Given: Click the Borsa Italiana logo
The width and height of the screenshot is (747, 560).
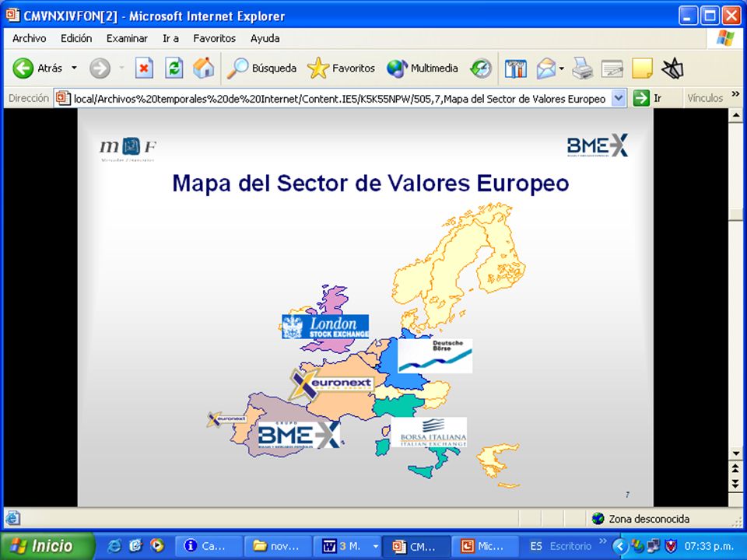Looking at the screenshot, I should (x=429, y=432).
